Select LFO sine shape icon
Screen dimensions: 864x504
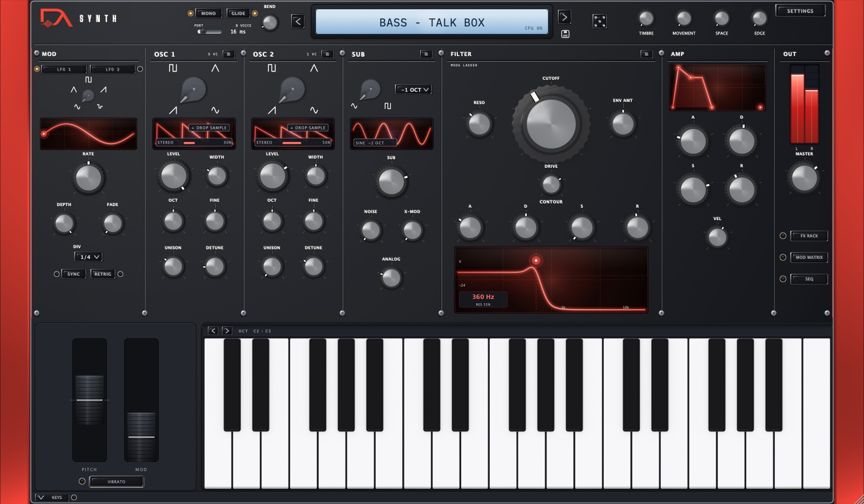[x=77, y=107]
